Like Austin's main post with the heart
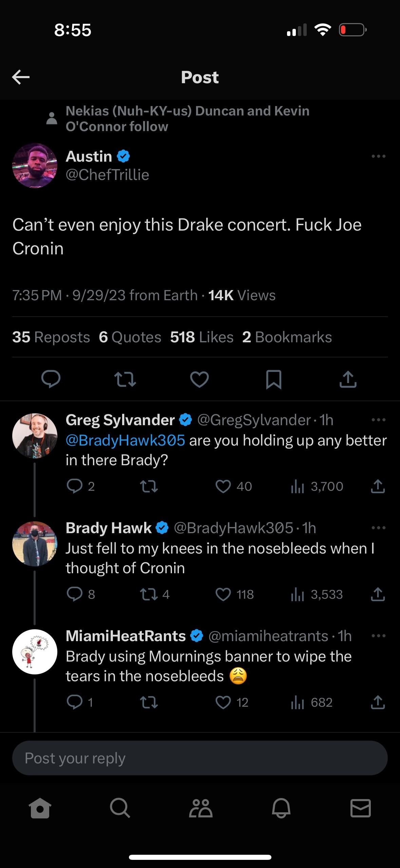Screen dimensions: 400x868 point(199,379)
